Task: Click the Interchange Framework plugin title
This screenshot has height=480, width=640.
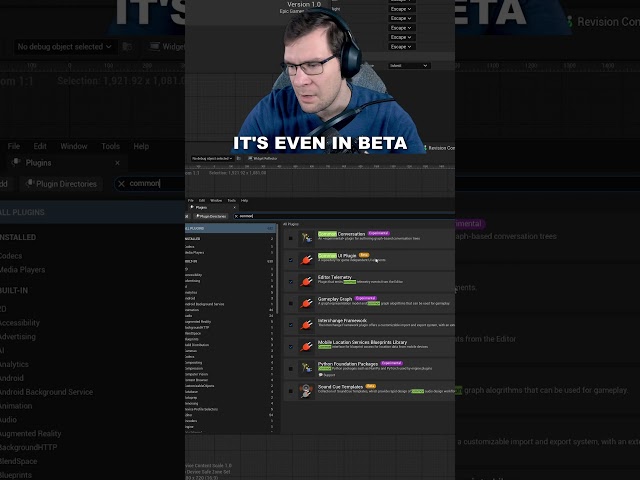Action: [342, 320]
